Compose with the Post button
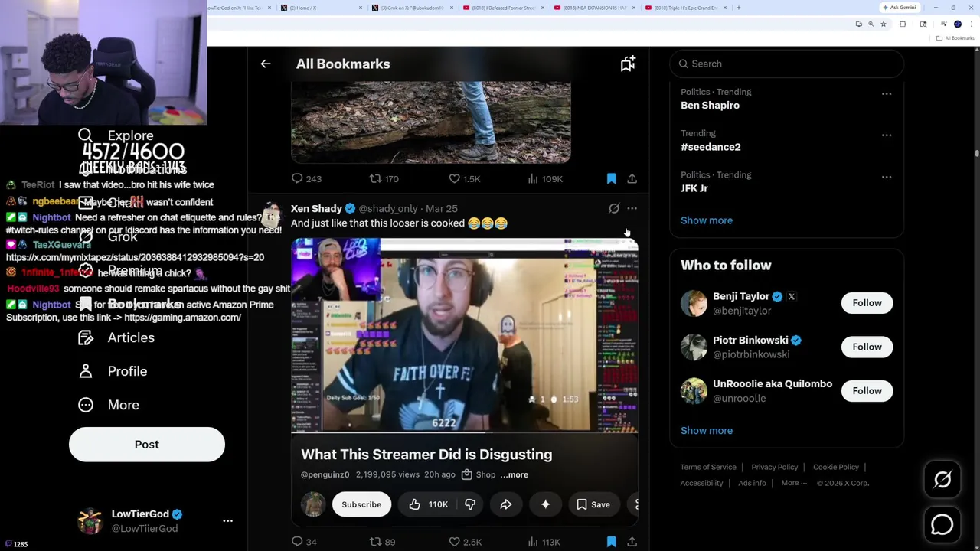This screenshot has height=551, width=980. [x=147, y=445]
